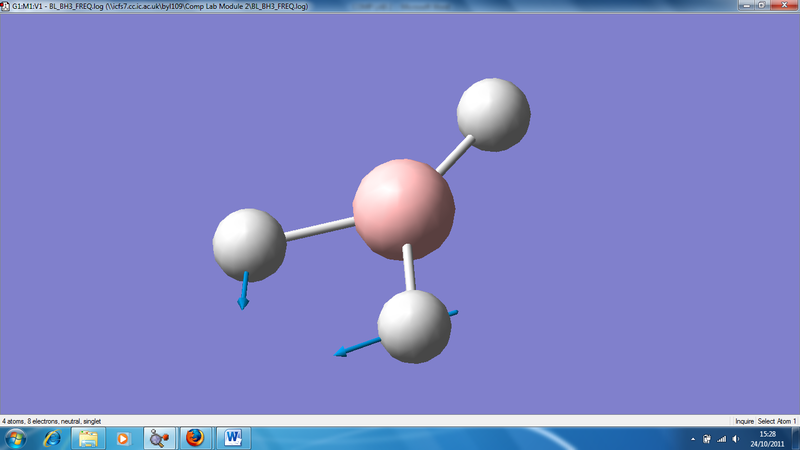Open Microsoft Word from the taskbar
The width and height of the screenshot is (800, 450).
coord(233,438)
